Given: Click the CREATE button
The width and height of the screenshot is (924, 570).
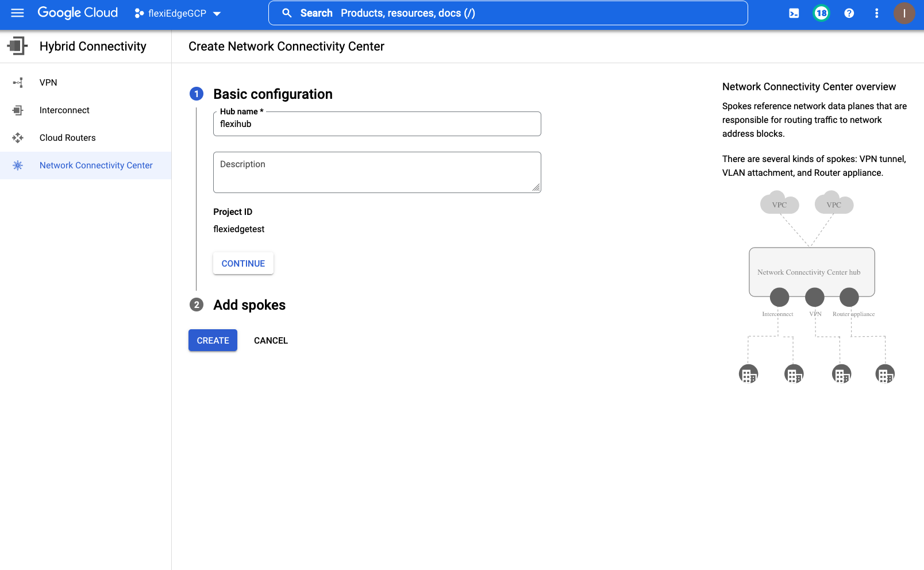Looking at the screenshot, I should [x=213, y=340].
